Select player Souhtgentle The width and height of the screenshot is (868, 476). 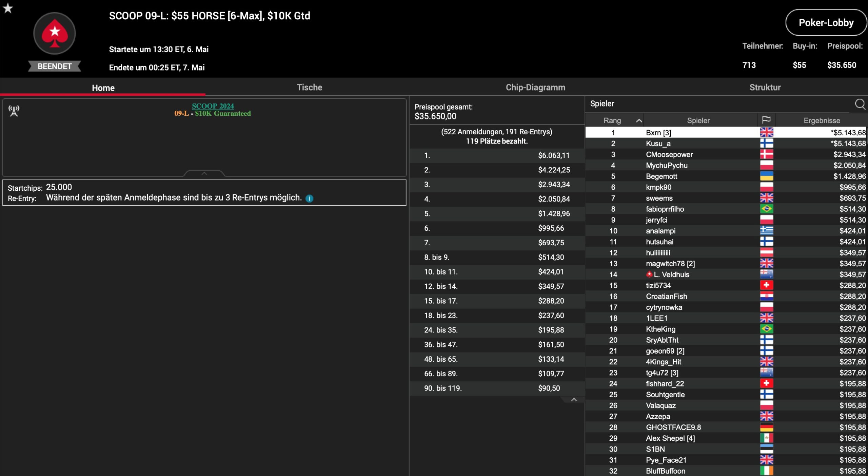pos(726,394)
